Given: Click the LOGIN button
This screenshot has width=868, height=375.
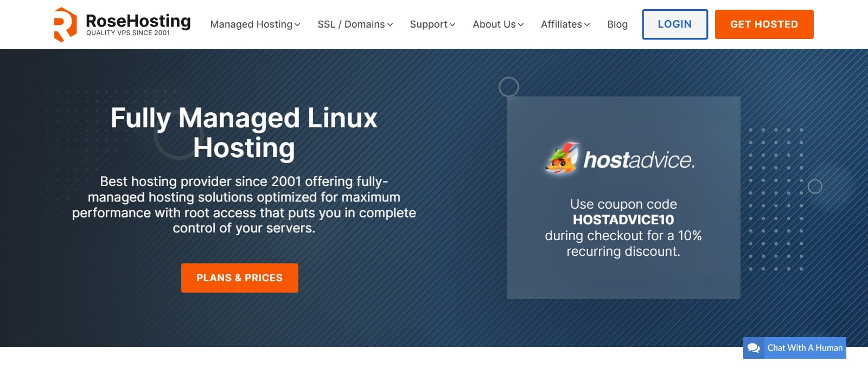Looking at the screenshot, I should 675,24.
